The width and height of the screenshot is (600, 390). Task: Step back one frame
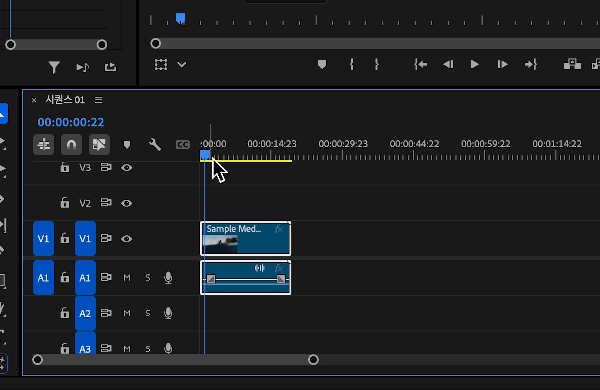(x=448, y=64)
